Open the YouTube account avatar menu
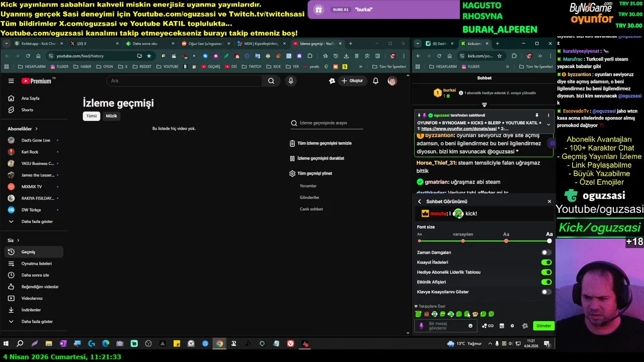The image size is (644, 362). 392,80
